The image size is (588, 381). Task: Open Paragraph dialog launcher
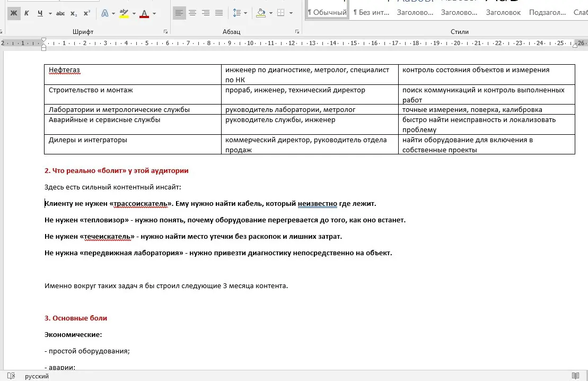point(297,32)
